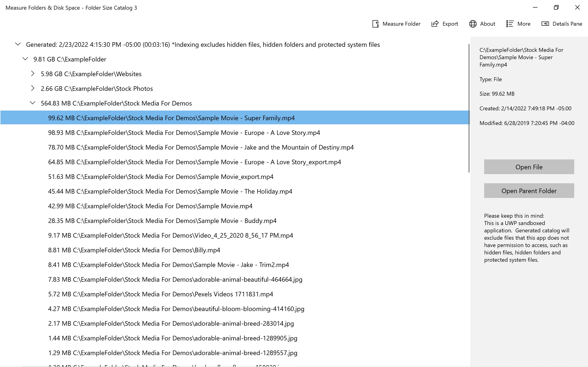Minimize the Folder Size Catalog window
This screenshot has width=588, height=367.
[535, 8]
